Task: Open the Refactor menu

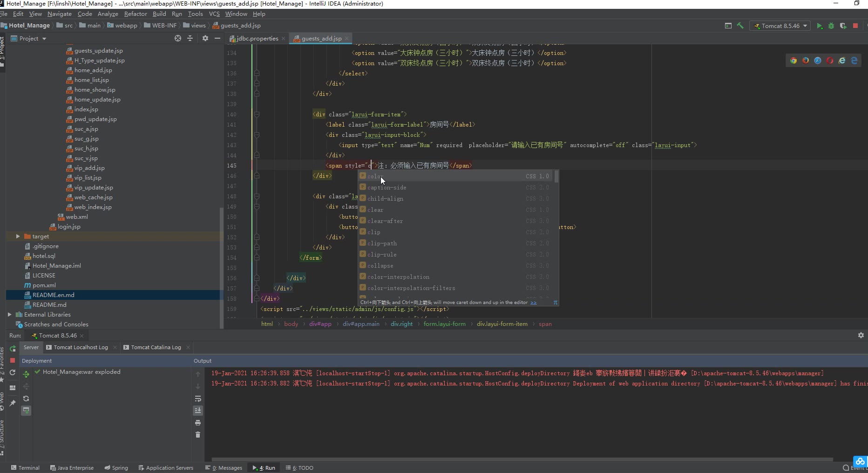Action: 136,14
